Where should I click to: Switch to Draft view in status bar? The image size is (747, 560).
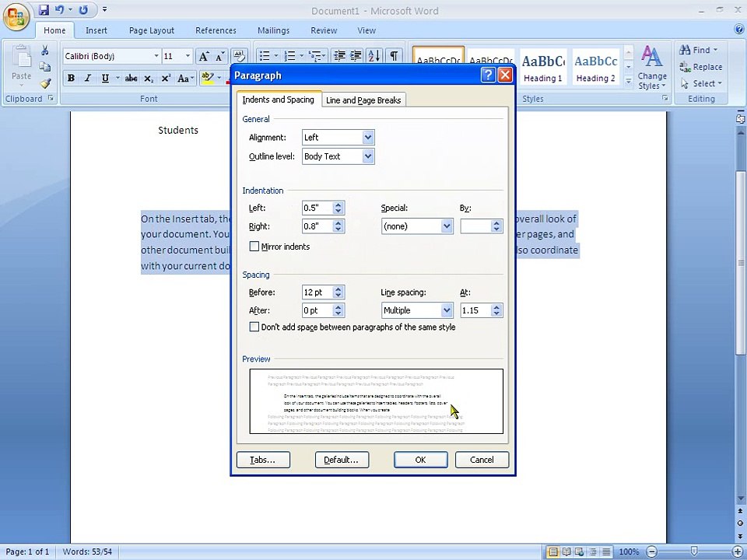coord(606,552)
